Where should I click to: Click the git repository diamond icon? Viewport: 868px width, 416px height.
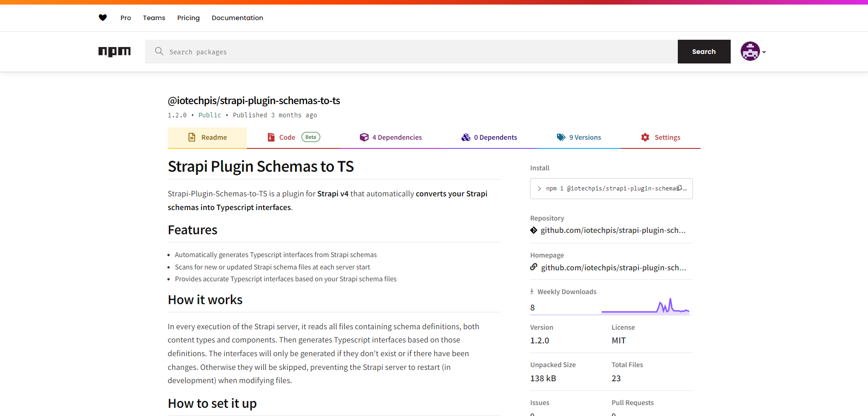[x=534, y=230]
